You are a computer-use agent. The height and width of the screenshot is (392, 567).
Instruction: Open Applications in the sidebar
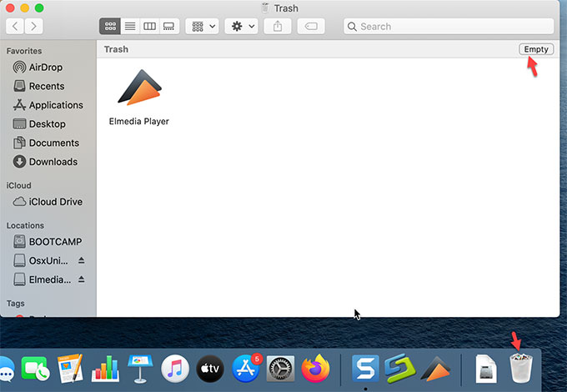tap(55, 105)
